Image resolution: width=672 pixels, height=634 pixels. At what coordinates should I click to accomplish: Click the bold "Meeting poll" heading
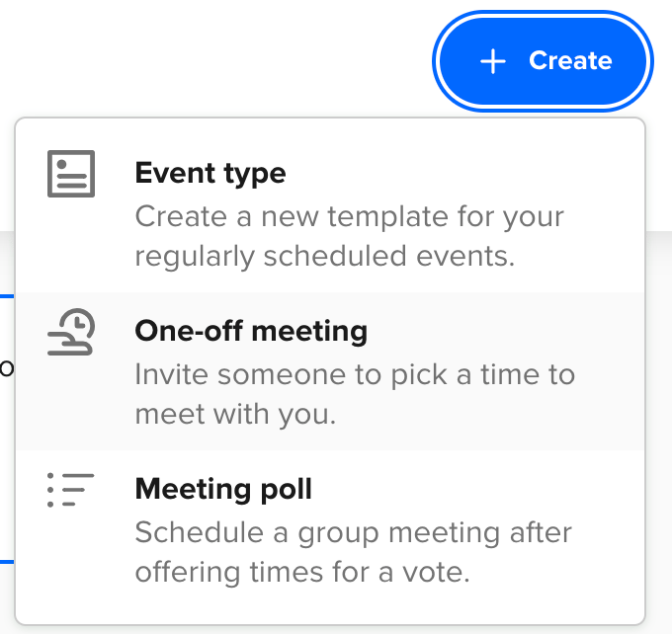[x=223, y=489]
